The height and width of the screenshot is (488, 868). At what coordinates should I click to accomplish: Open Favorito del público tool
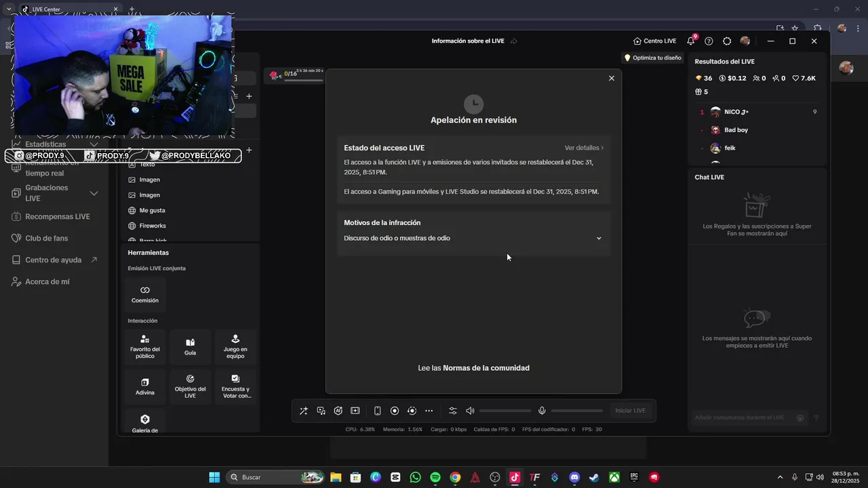[145, 346]
